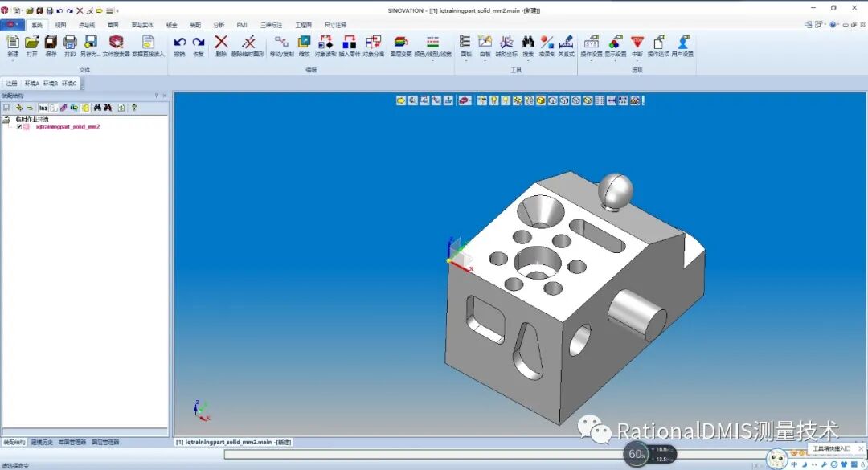Click the 注册 environment button
This screenshot has height=470, width=868.
point(11,84)
